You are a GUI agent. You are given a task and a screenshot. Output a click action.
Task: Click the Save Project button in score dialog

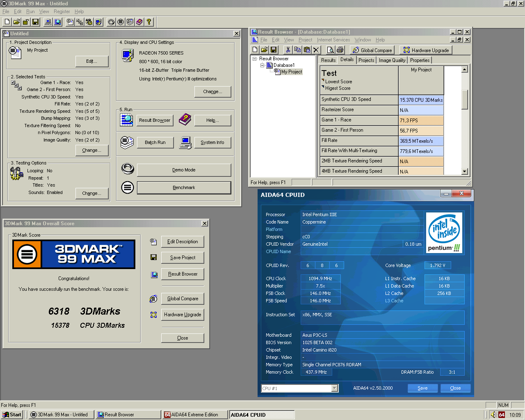[x=183, y=258]
